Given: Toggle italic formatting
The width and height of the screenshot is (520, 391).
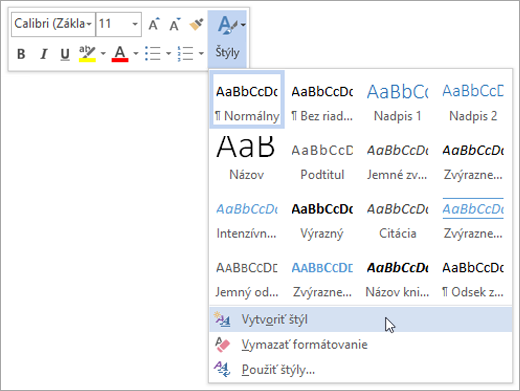Looking at the screenshot, I should [43, 54].
